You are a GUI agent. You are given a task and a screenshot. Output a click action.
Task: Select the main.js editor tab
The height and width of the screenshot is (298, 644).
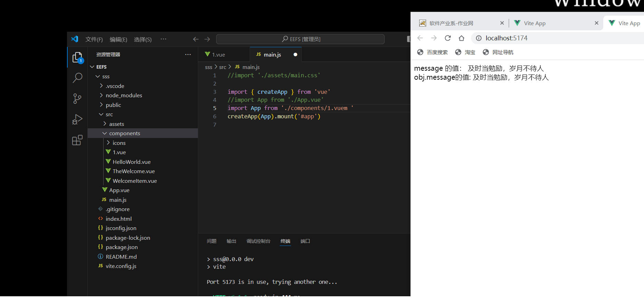276,54
